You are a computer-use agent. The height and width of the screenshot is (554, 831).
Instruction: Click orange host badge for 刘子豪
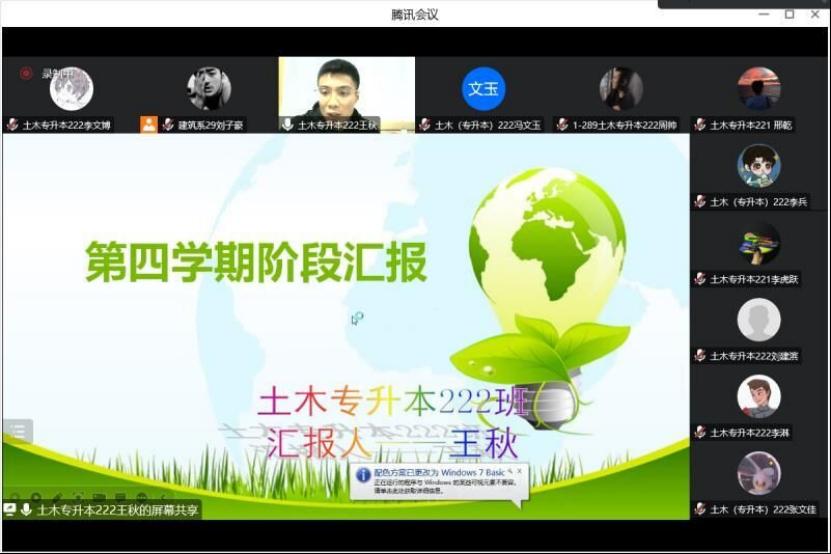click(x=149, y=125)
